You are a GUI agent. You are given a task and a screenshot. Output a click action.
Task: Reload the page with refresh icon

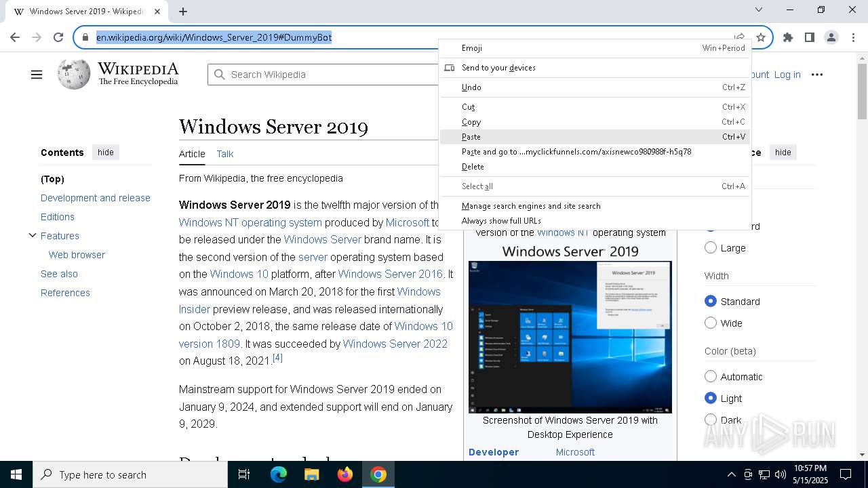[x=58, y=37]
